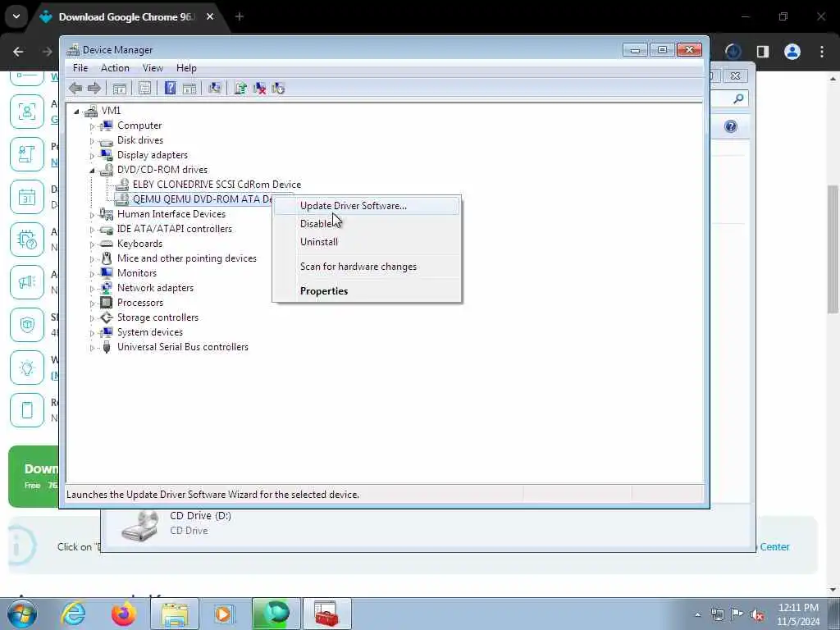840x630 pixels.
Task: Choose Disable from the context menu
Action: point(367,224)
